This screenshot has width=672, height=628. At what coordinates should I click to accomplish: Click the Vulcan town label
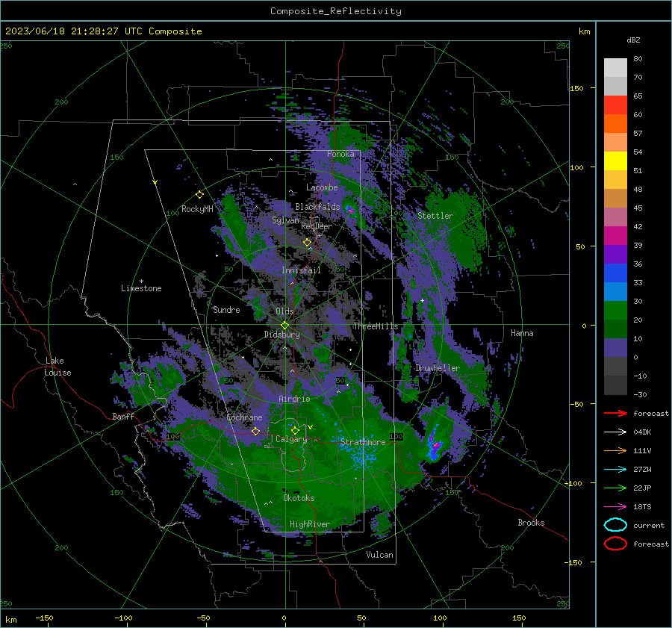pyautogui.click(x=380, y=555)
